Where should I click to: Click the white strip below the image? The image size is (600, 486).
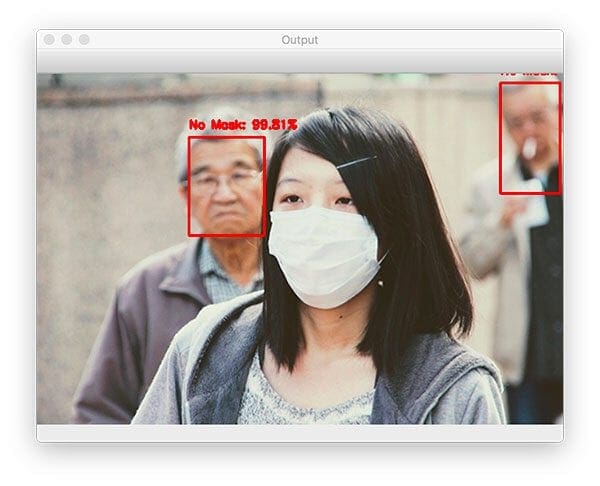300,432
